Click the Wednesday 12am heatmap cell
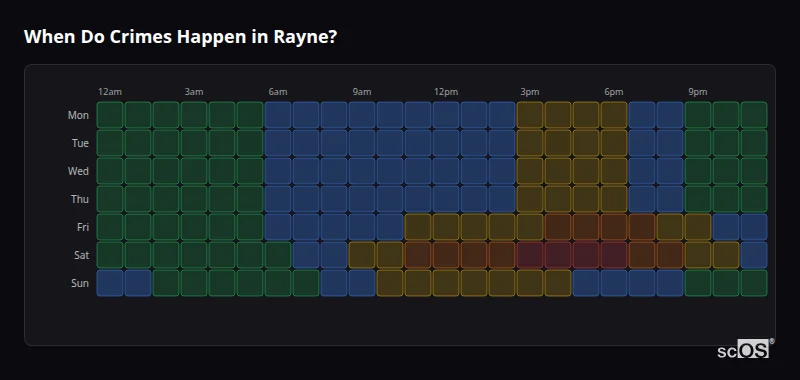 (x=110, y=171)
